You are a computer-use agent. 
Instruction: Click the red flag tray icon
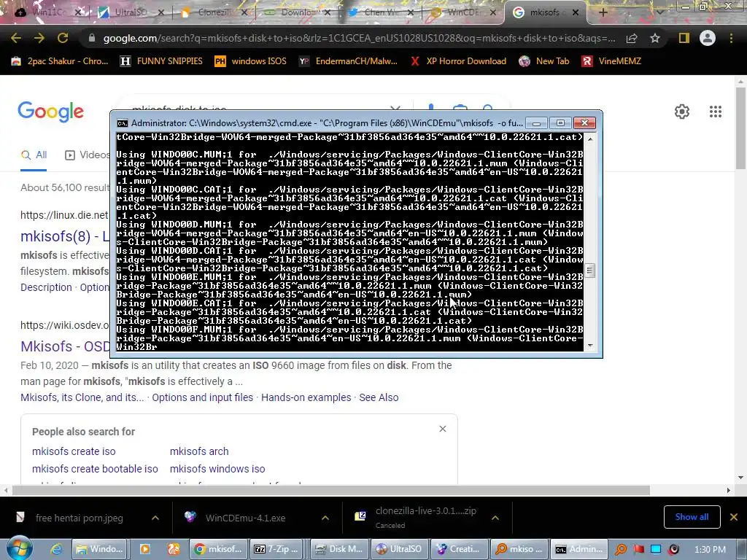(638, 550)
